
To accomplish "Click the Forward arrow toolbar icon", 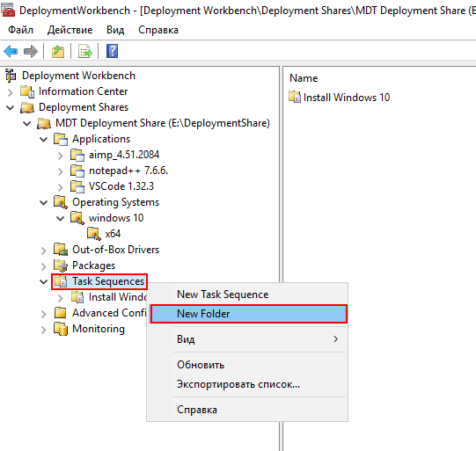I will [31, 51].
